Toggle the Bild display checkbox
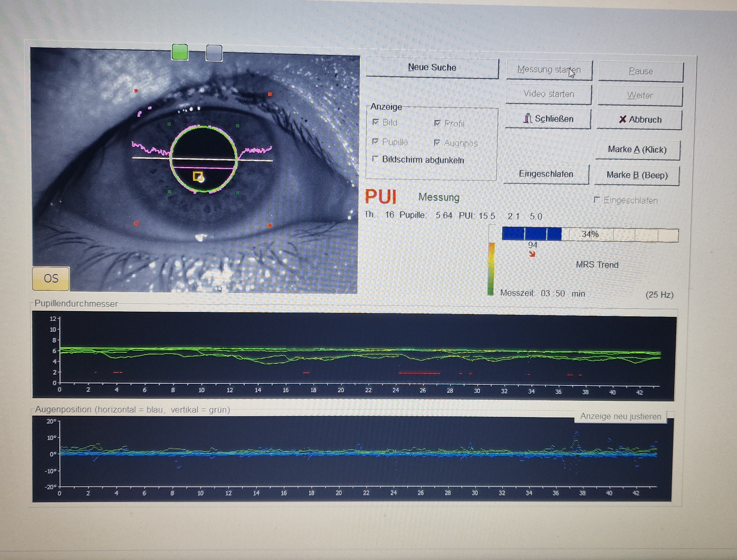The height and width of the screenshot is (560, 737). [x=376, y=122]
